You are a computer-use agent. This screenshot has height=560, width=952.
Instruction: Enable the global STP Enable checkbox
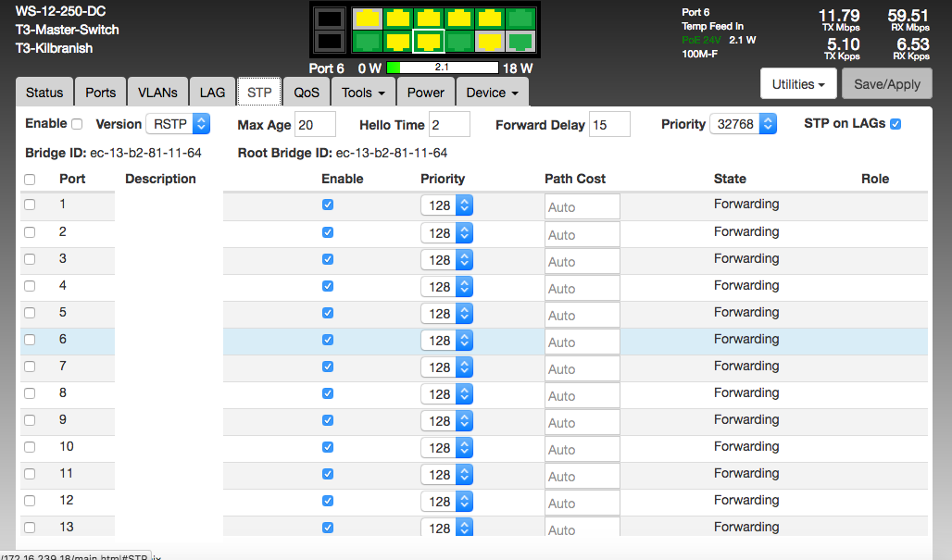click(x=77, y=124)
